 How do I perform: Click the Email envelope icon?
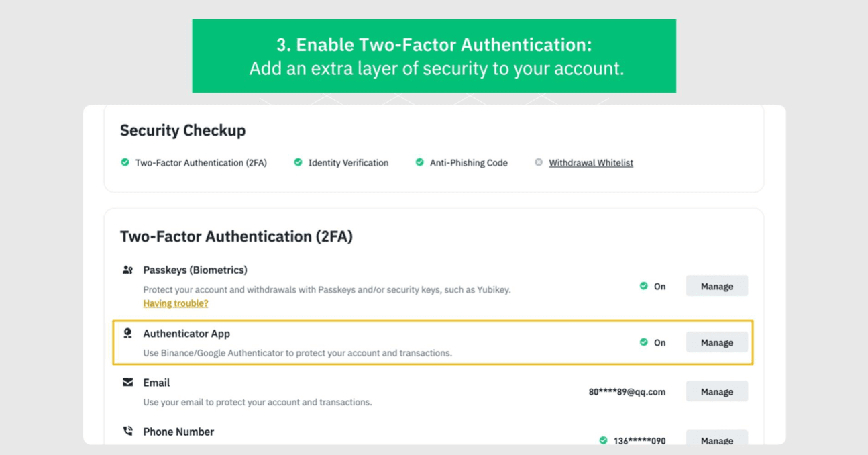pos(127,383)
